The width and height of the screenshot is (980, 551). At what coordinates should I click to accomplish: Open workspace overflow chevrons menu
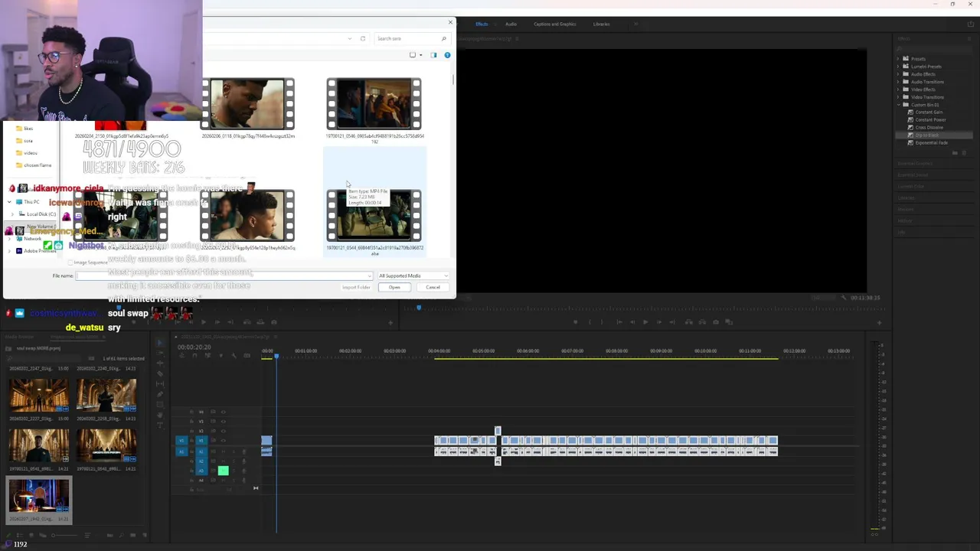[x=635, y=24]
